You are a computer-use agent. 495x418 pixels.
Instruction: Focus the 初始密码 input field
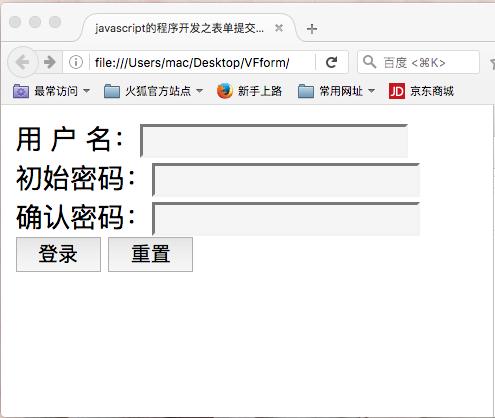[x=286, y=180]
